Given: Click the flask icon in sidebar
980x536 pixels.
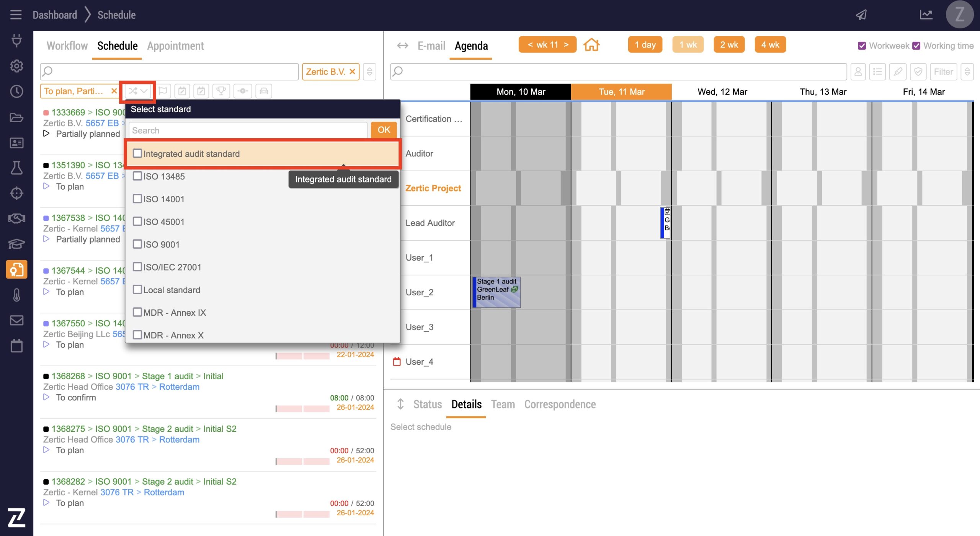Looking at the screenshot, I should point(16,168).
